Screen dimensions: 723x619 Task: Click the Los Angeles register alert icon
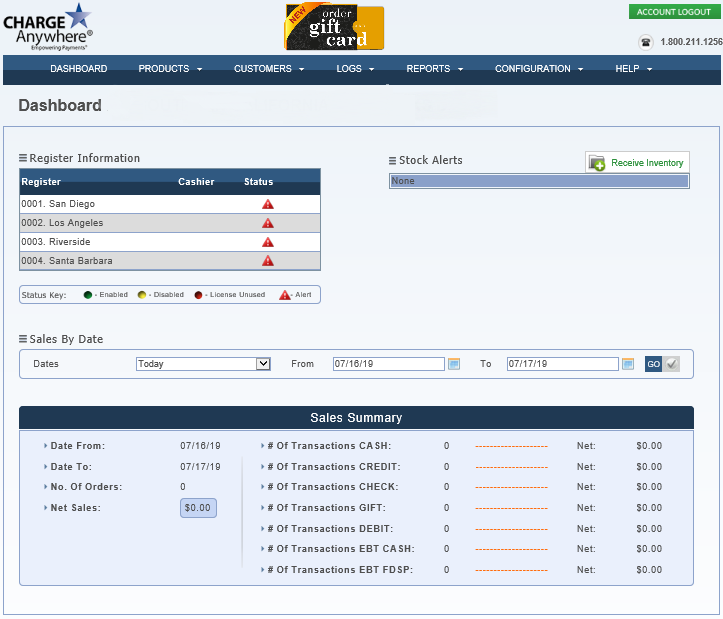pyautogui.click(x=267, y=223)
